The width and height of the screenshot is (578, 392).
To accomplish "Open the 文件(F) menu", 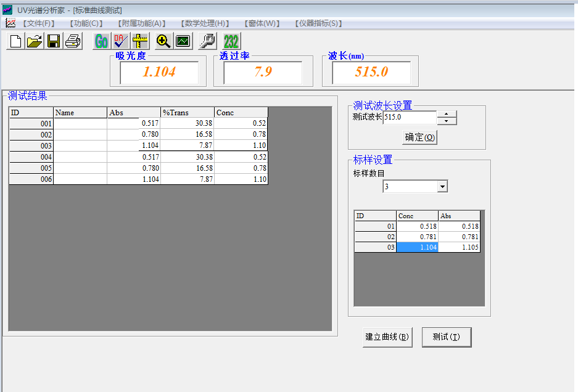I will [x=39, y=23].
